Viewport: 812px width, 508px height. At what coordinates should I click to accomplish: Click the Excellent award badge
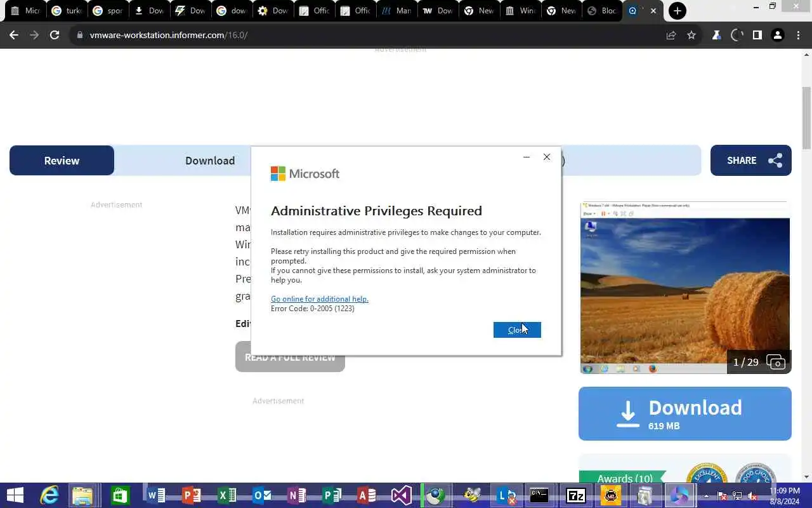coord(706,474)
